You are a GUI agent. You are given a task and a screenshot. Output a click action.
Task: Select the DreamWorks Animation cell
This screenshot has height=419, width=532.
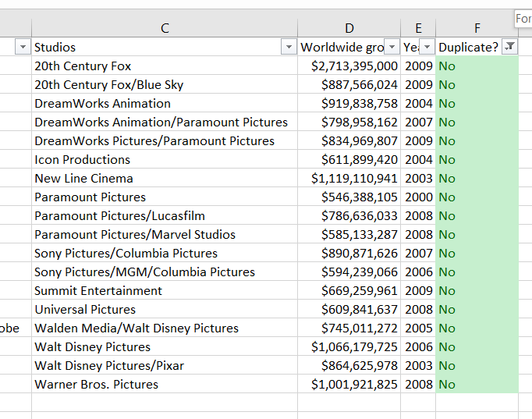coord(165,103)
